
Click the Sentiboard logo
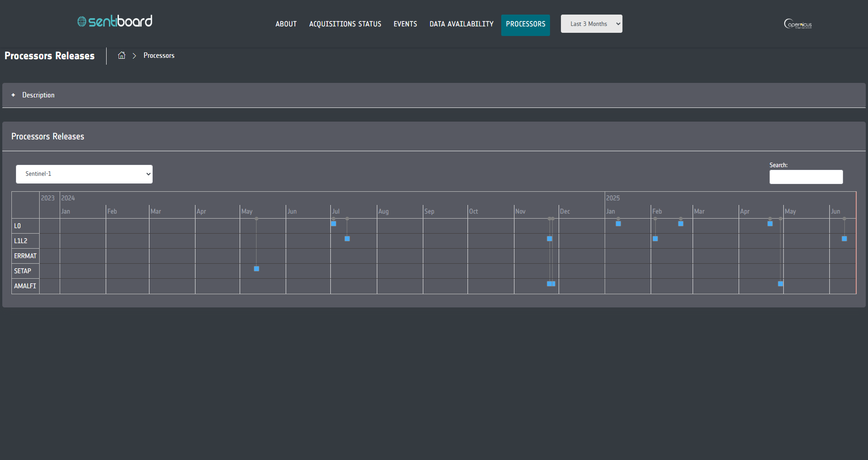click(115, 21)
